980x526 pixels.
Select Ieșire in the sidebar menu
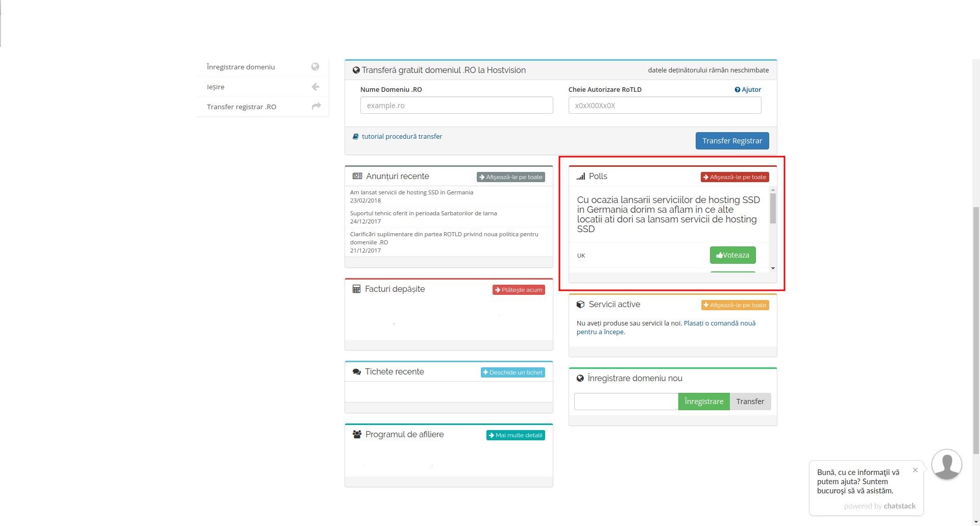(x=216, y=87)
